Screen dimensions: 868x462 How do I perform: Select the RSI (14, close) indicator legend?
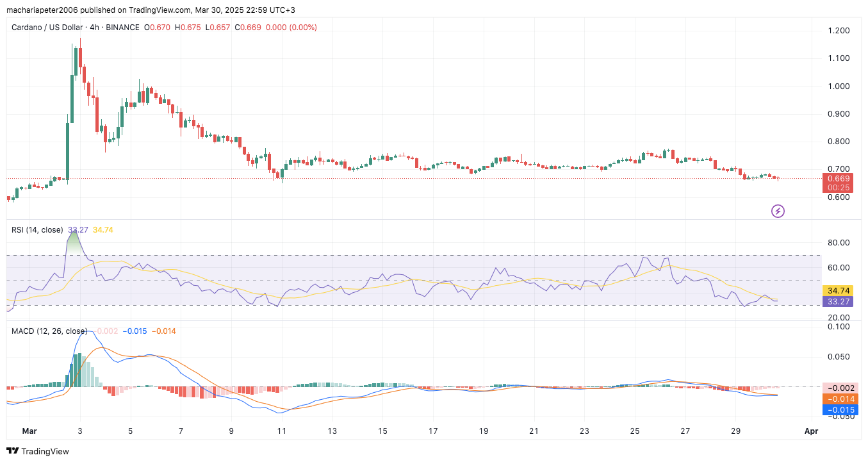click(37, 229)
